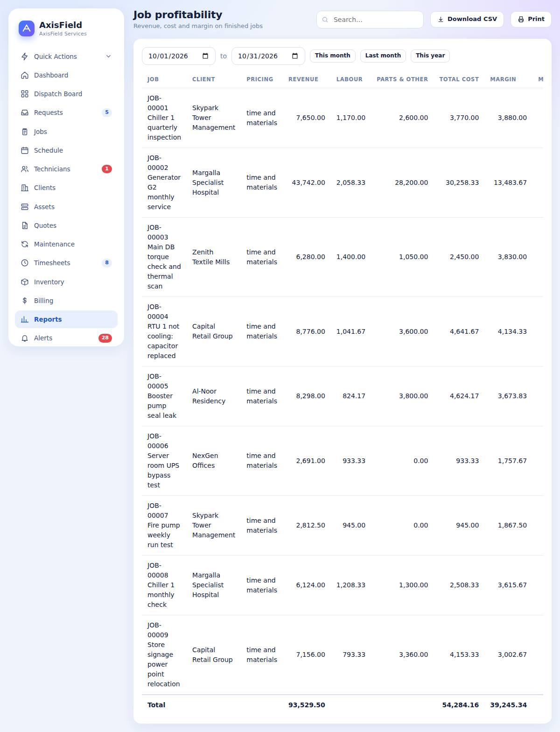Click the Dashboard home icon
The height and width of the screenshot is (732, 560).
[x=25, y=75]
